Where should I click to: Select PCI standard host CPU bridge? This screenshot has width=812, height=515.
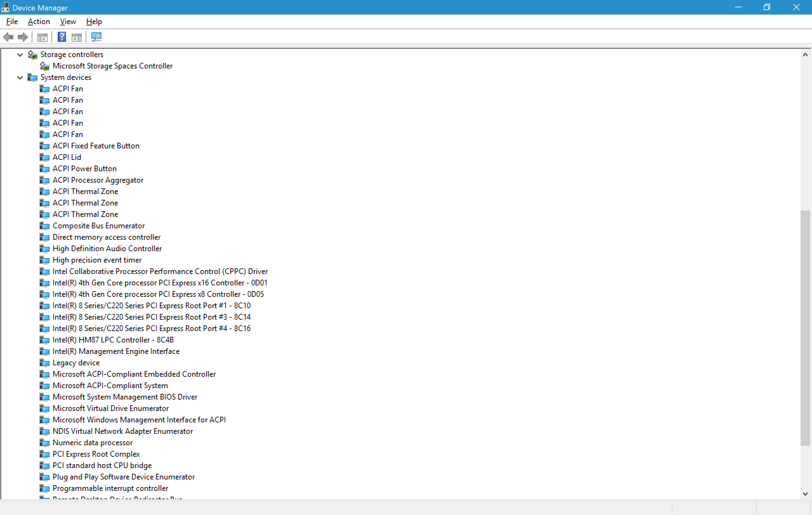pos(102,466)
